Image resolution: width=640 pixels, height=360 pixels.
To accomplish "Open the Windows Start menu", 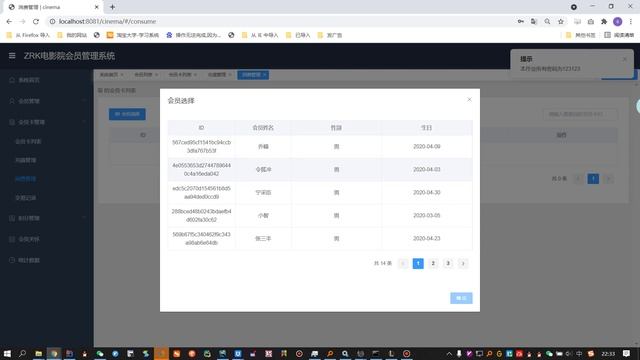I will tap(7, 353).
